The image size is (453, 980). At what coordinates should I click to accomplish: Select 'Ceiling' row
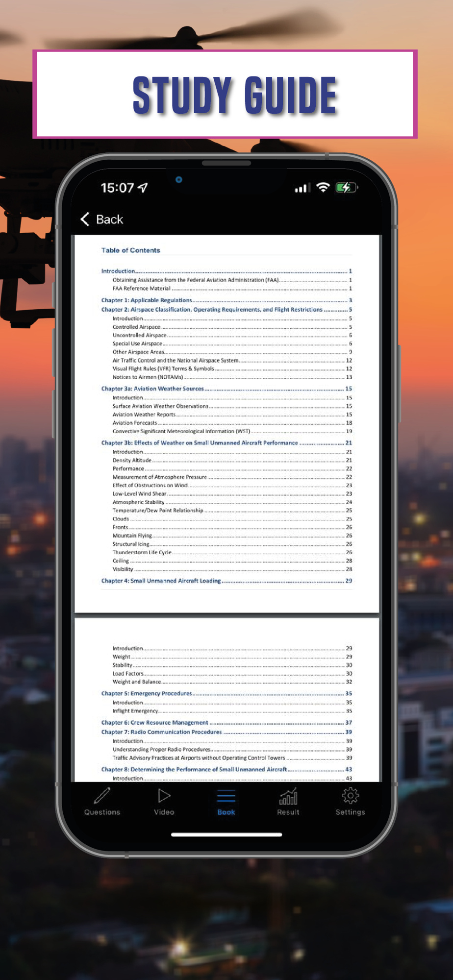tap(232, 561)
